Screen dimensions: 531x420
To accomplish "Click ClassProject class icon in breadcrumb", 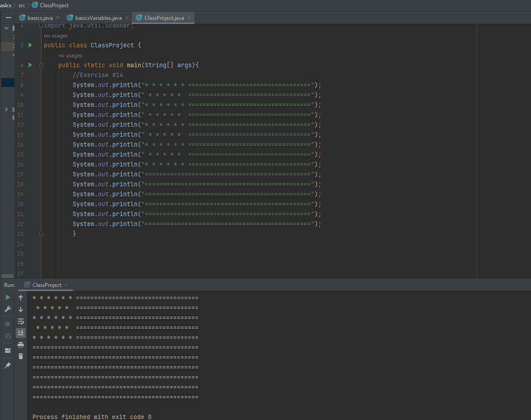I will click(x=35, y=5).
